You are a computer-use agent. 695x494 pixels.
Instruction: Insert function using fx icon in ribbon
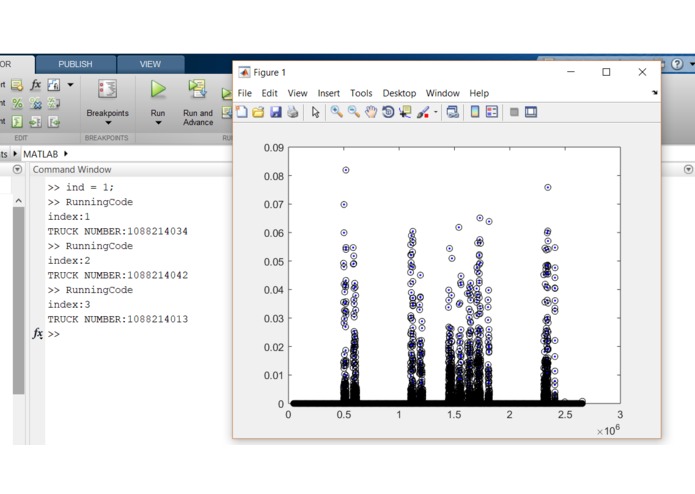coord(35,84)
